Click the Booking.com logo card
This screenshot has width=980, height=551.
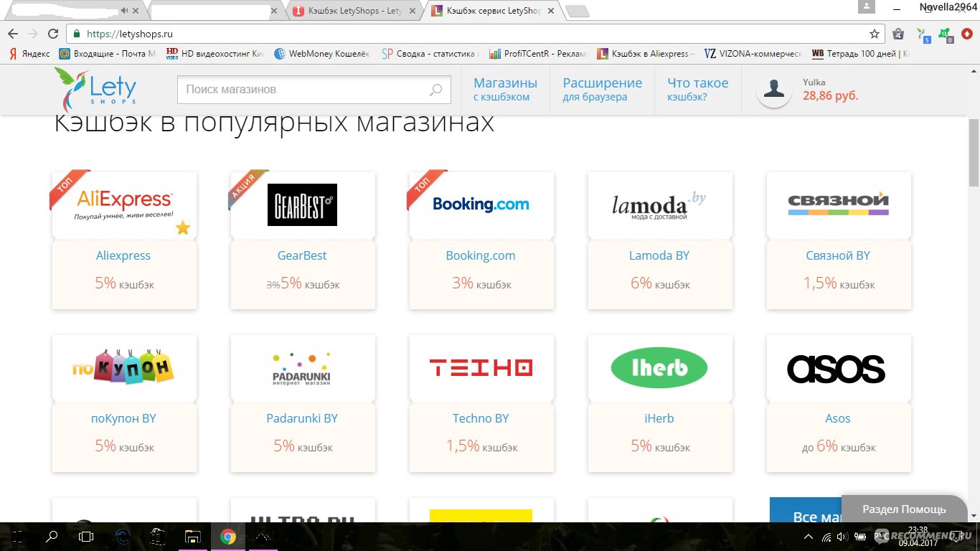coord(481,205)
